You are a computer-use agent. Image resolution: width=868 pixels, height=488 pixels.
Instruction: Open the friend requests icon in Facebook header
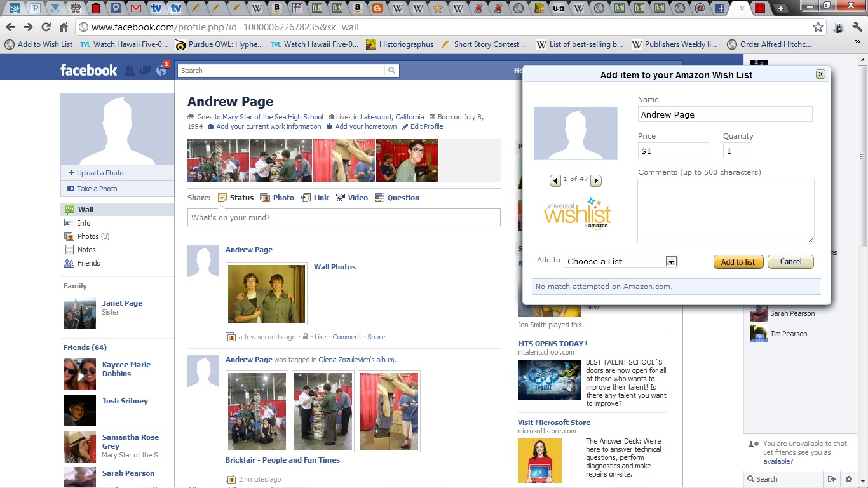(x=130, y=71)
